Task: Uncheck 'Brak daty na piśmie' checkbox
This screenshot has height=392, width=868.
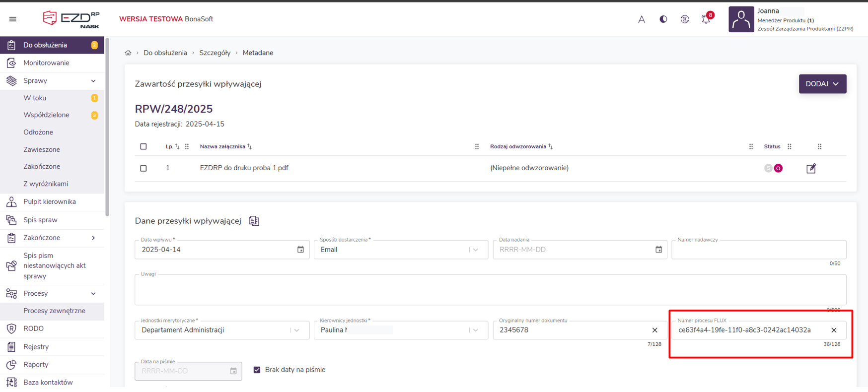Action: (257, 370)
